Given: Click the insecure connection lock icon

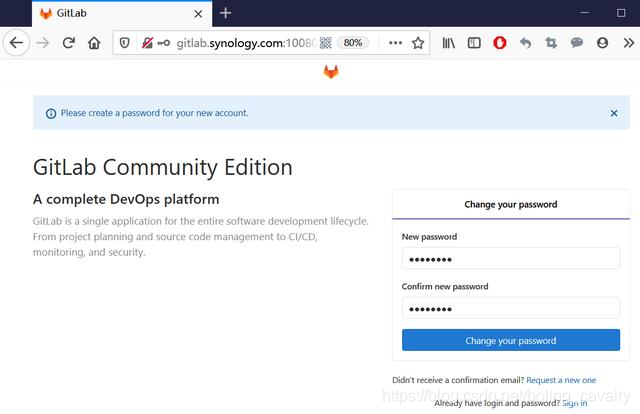Looking at the screenshot, I should [147, 43].
